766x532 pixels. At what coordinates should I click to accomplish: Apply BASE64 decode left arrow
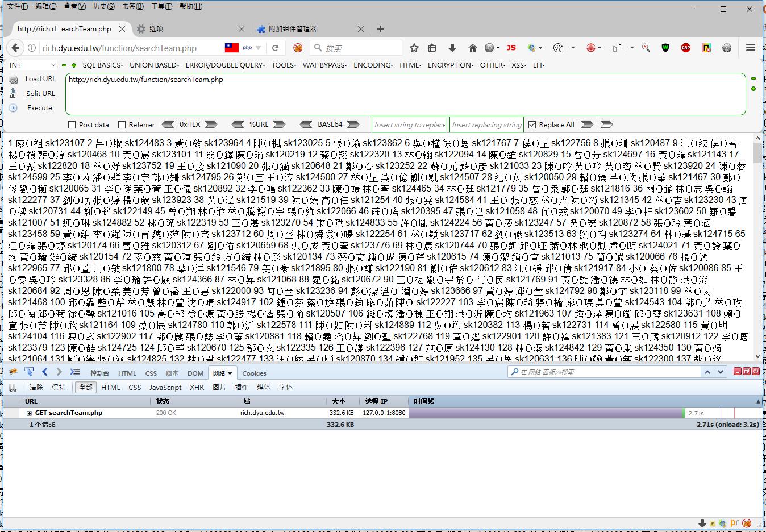[306, 124]
